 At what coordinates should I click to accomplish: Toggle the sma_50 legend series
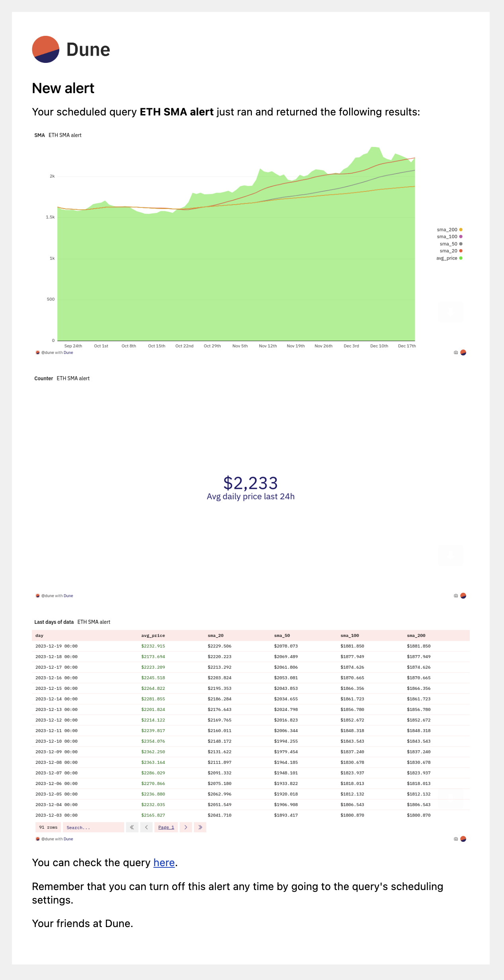click(x=451, y=244)
